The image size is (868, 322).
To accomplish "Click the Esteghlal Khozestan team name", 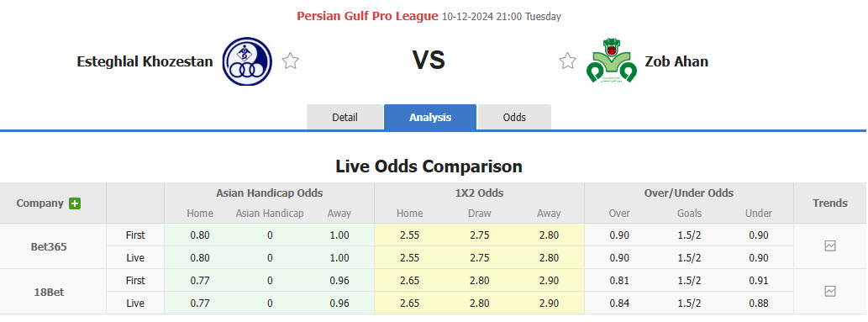I will [145, 61].
